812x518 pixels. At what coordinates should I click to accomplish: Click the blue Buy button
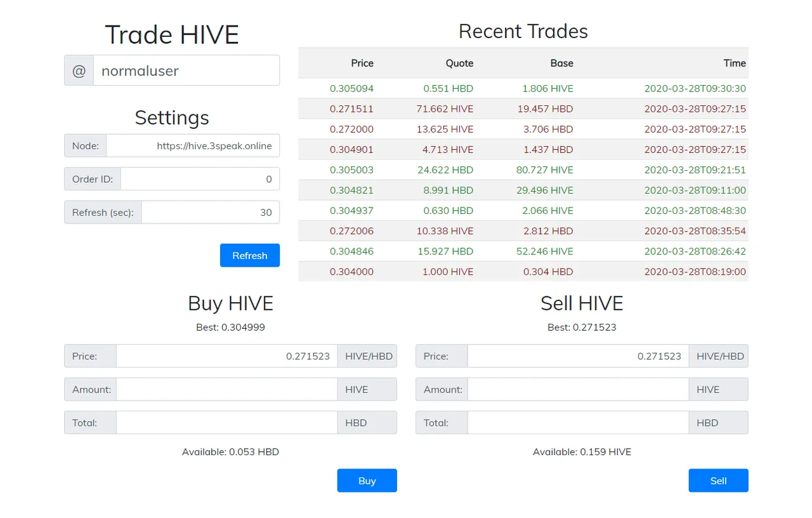tap(367, 481)
